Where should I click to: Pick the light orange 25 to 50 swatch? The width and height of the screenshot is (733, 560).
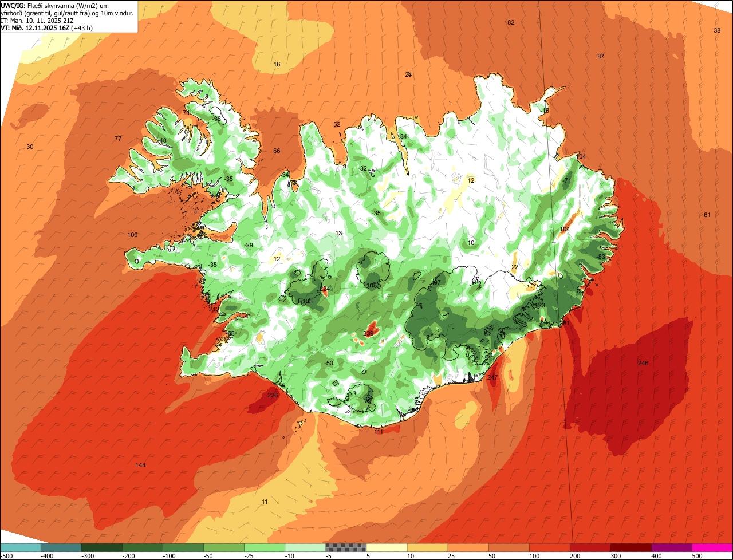pos(468,547)
